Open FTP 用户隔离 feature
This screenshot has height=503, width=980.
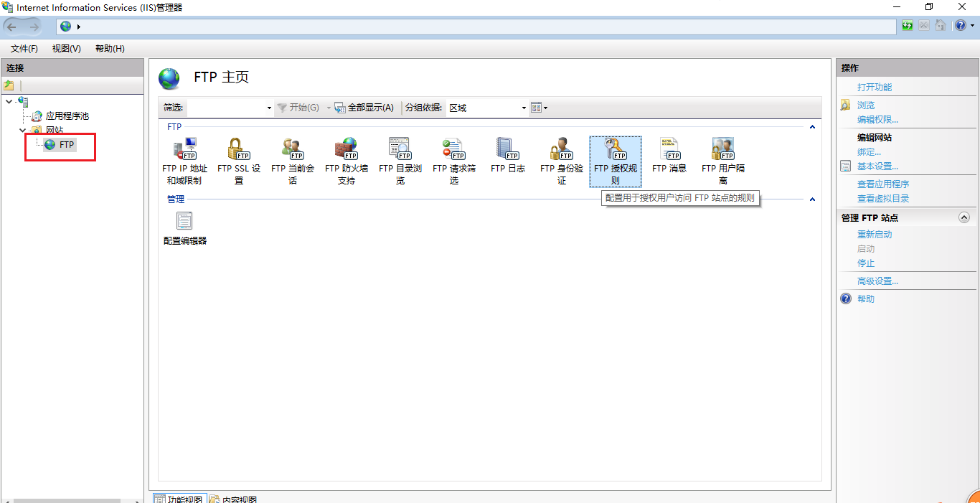point(723,161)
